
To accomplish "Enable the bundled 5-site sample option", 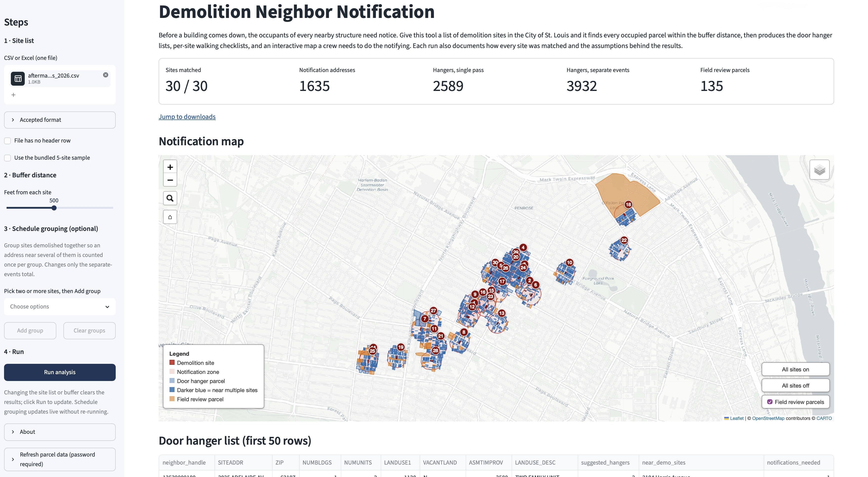I will (7, 158).
